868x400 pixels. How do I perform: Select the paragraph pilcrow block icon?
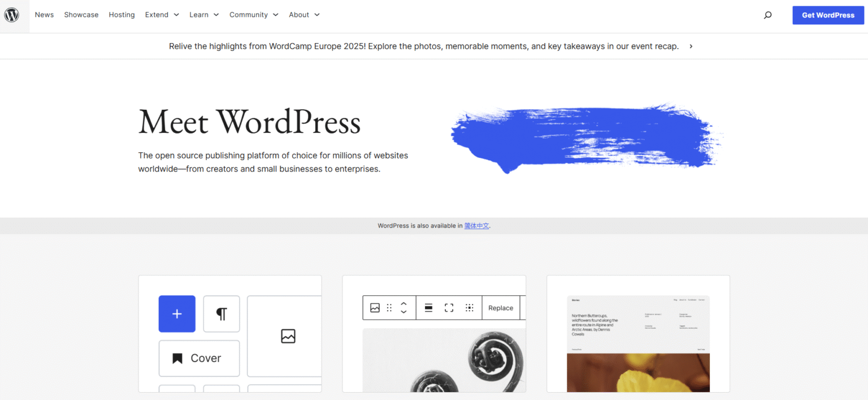(x=222, y=314)
